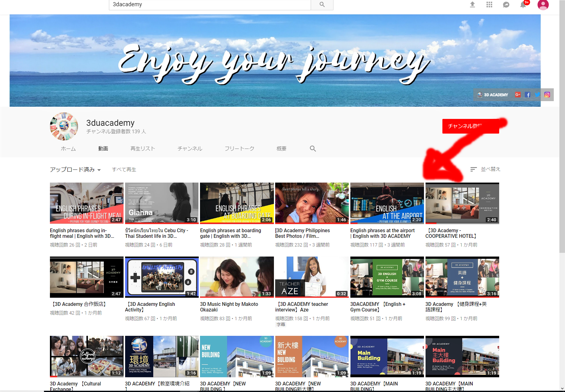This screenshot has height=392, width=565.
Task: Switch to the 概要 tab
Action: coord(281,149)
